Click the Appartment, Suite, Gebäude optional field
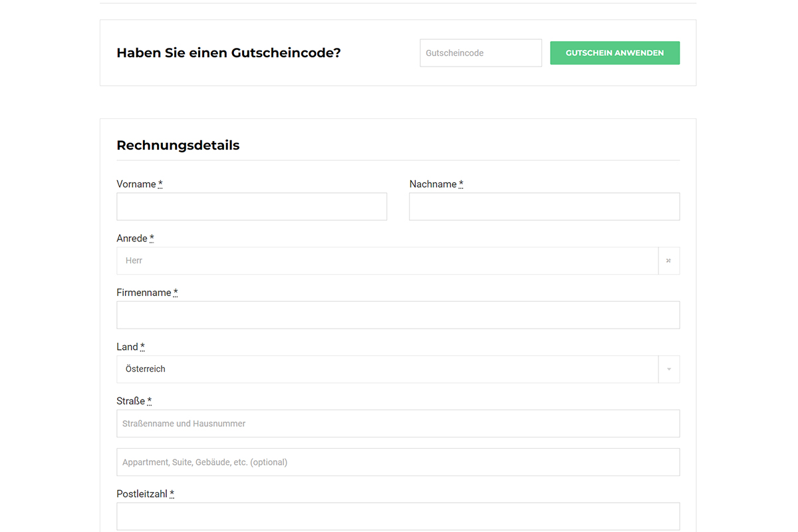Image resolution: width=798 pixels, height=532 pixels. [398, 462]
